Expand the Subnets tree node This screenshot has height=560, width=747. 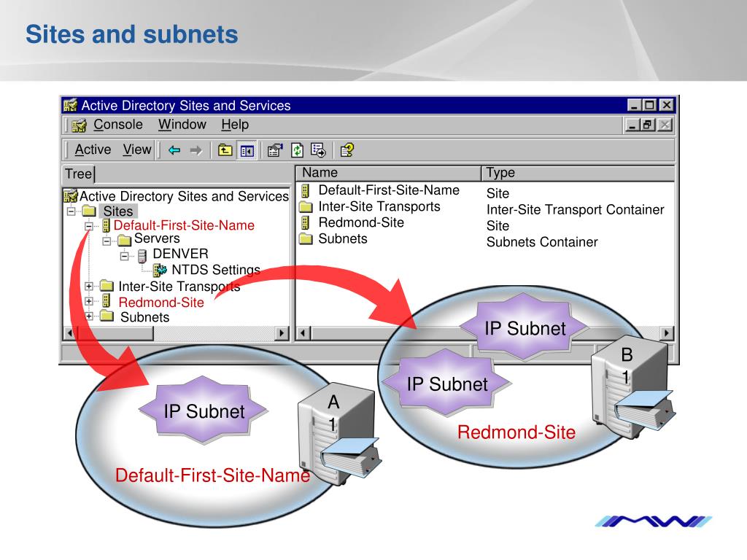pyautogui.click(x=88, y=316)
